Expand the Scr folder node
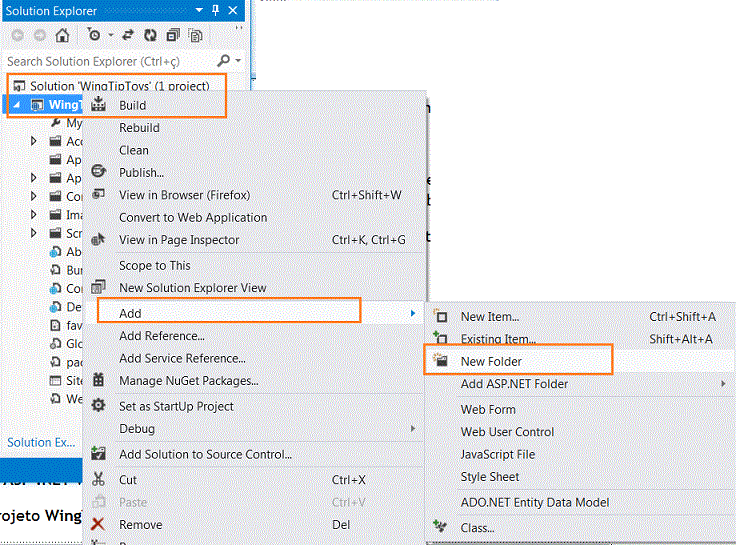The width and height of the screenshot is (736, 545). point(34,233)
